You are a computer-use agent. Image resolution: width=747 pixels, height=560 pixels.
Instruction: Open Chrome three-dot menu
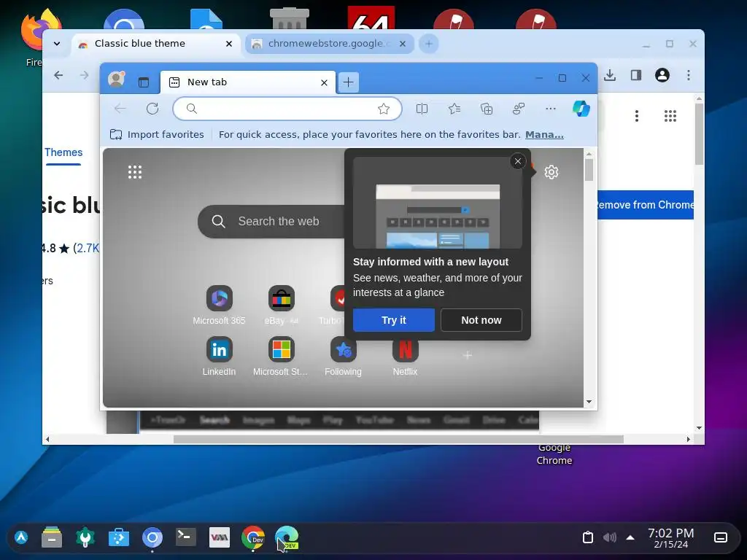[x=689, y=75]
